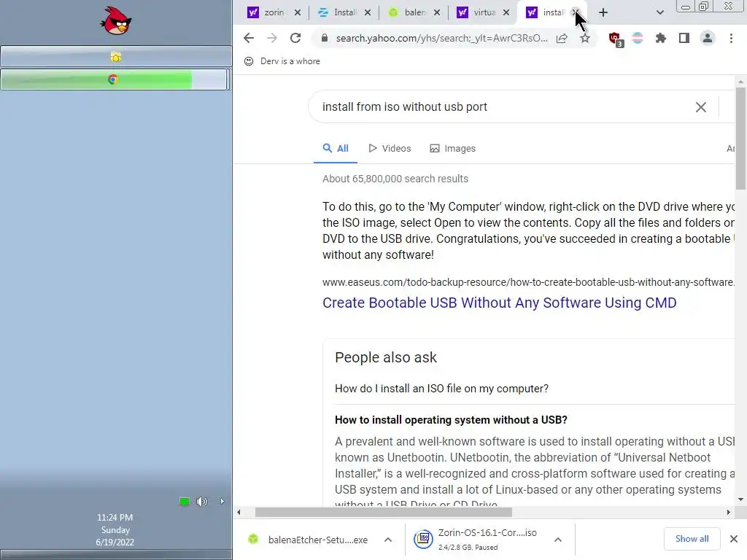Select the Chrome taskbar button
Screen dimensions: 747x560
tap(113, 79)
